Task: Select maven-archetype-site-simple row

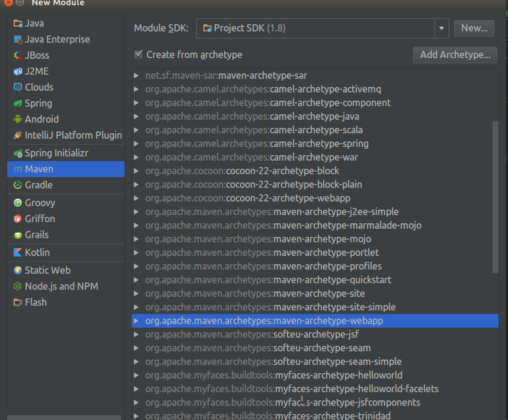Action: tap(315, 307)
